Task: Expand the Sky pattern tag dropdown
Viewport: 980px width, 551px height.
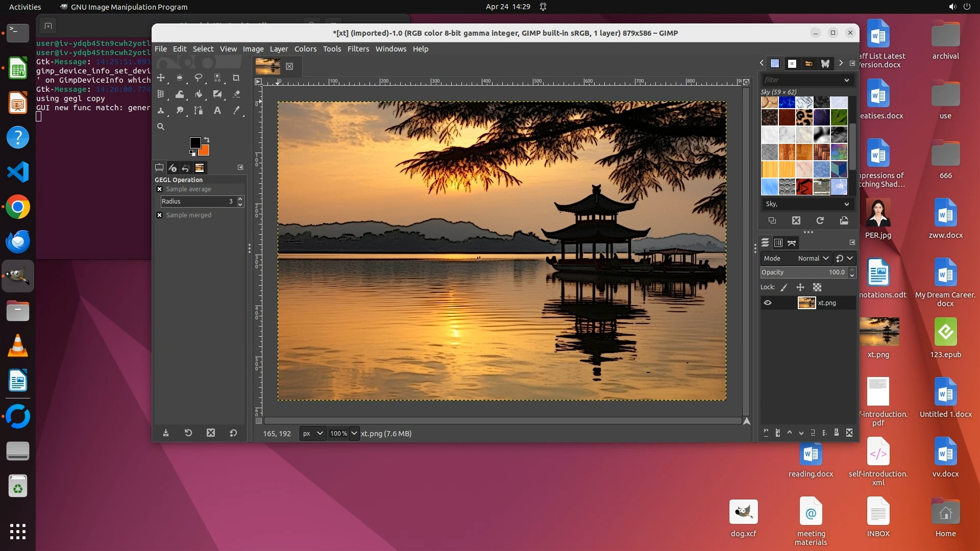Action: pos(846,204)
